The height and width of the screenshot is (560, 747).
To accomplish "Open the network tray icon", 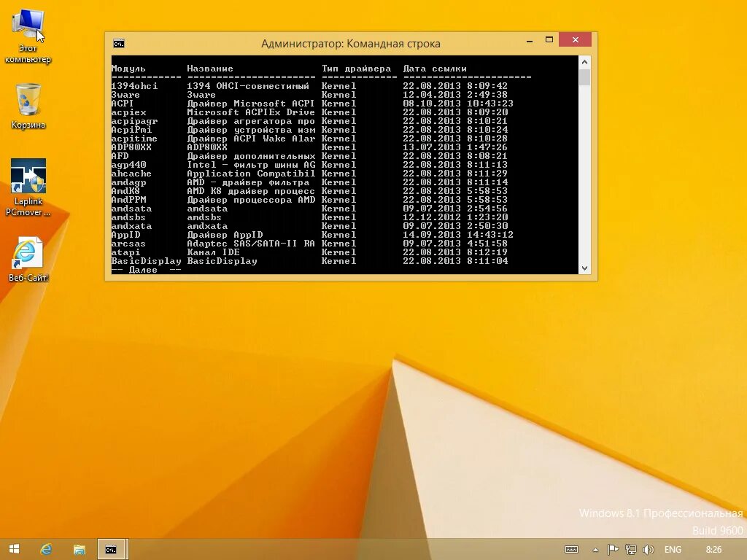I will (x=630, y=550).
